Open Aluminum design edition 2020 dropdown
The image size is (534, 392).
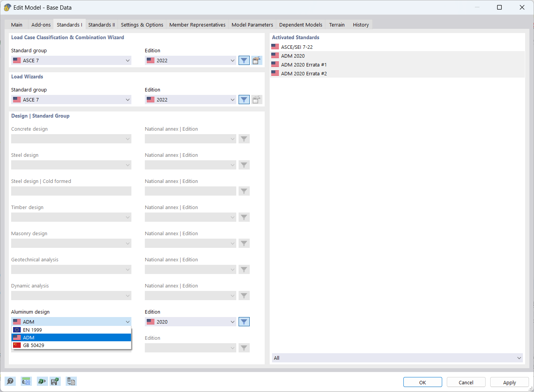coord(190,322)
